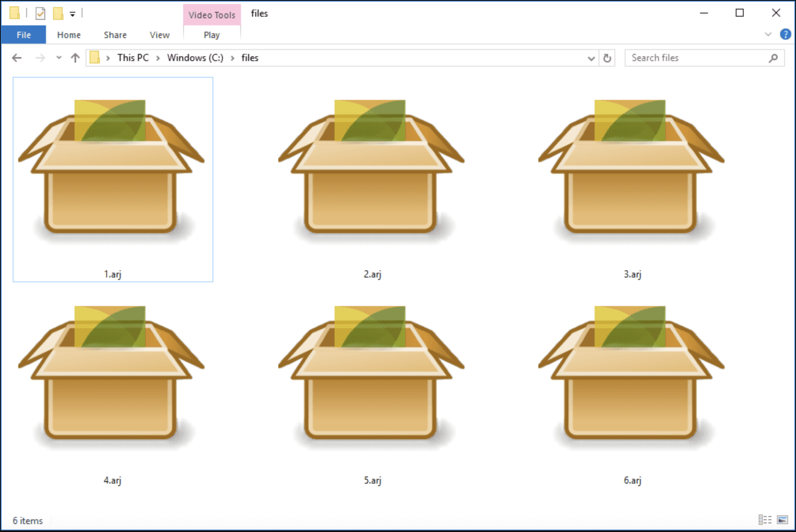Navigate back using the back arrow
The image size is (796, 532).
point(17,57)
